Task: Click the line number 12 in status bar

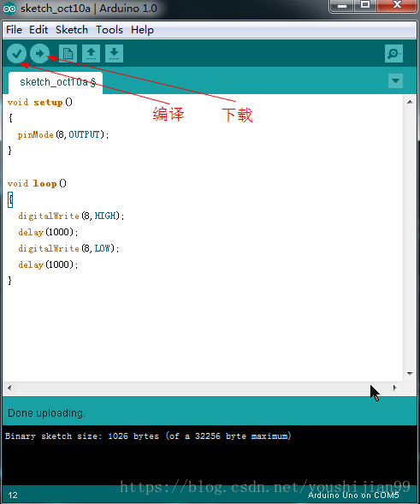Action: (x=13, y=495)
